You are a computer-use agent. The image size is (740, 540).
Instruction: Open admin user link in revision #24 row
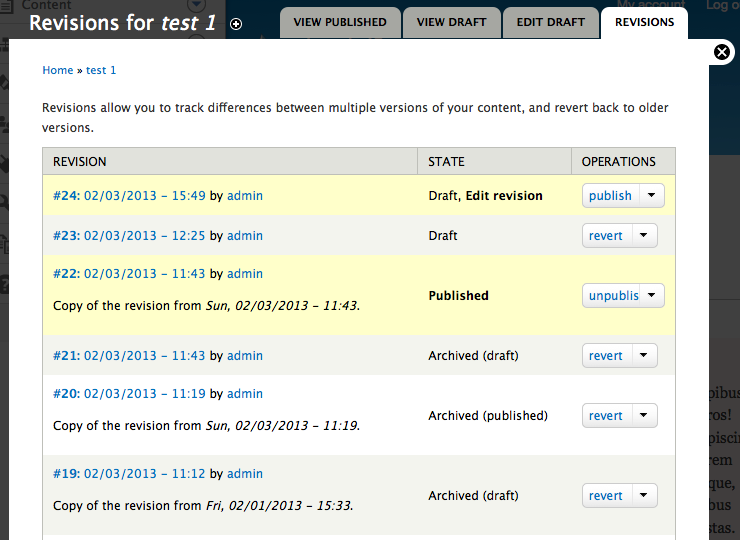click(x=245, y=195)
